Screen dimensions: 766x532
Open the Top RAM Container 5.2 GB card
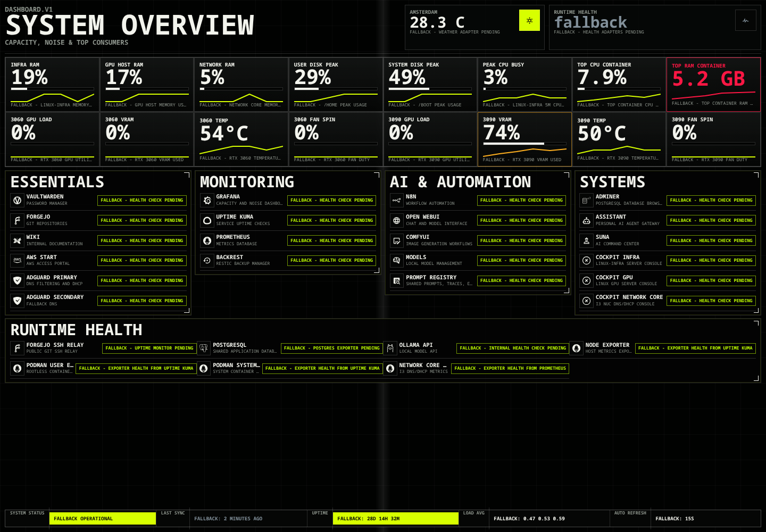713,85
